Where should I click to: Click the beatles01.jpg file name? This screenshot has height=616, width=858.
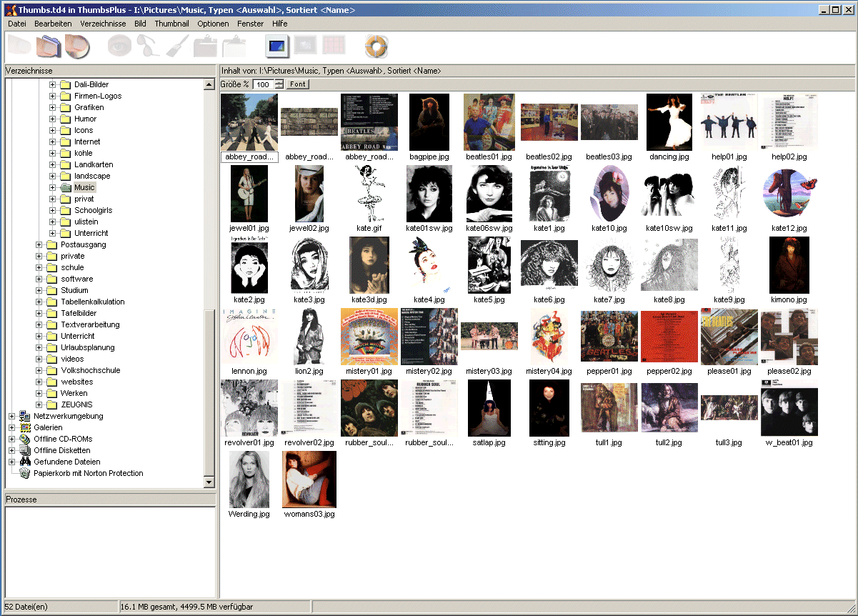[x=489, y=157]
